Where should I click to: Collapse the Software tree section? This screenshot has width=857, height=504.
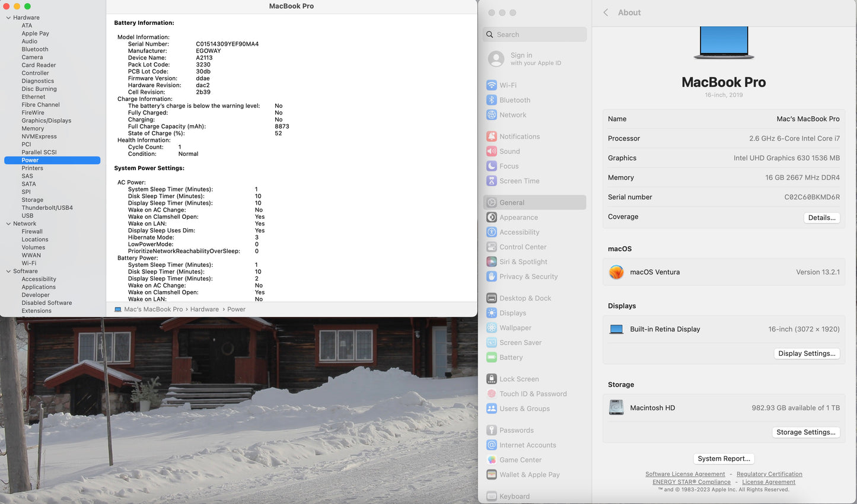(x=8, y=271)
